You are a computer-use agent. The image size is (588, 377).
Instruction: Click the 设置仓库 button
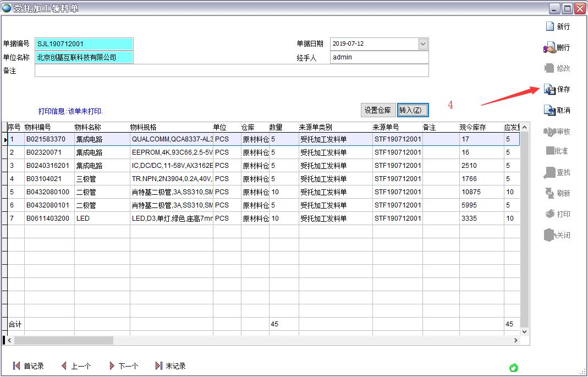pos(378,110)
